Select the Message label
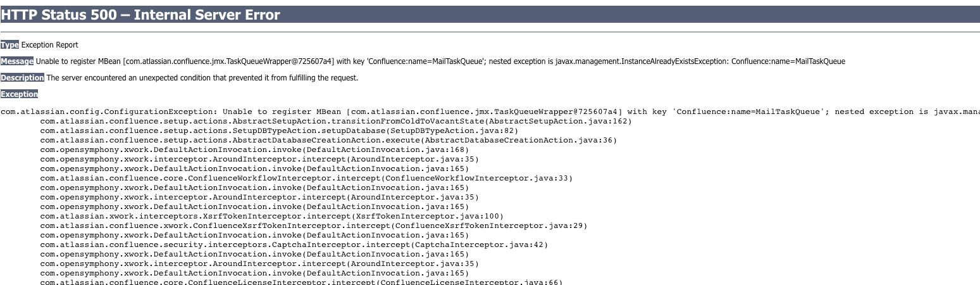This screenshot has width=980, height=285. pos(17,61)
